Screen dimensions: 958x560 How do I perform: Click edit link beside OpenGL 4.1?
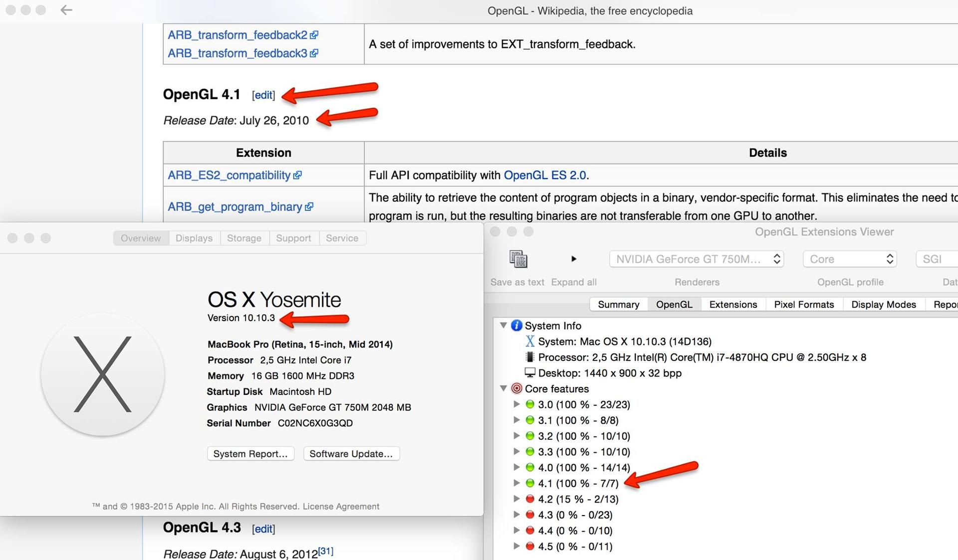[263, 95]
